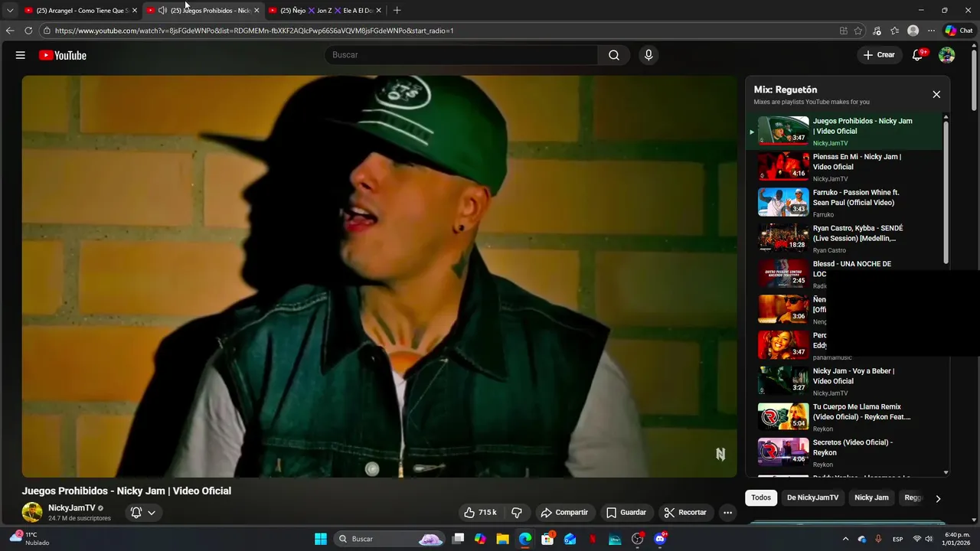Screen dimensions: 980x551
Task: Open Microsoft Store from the taskbar
Action: click(547, 539)
